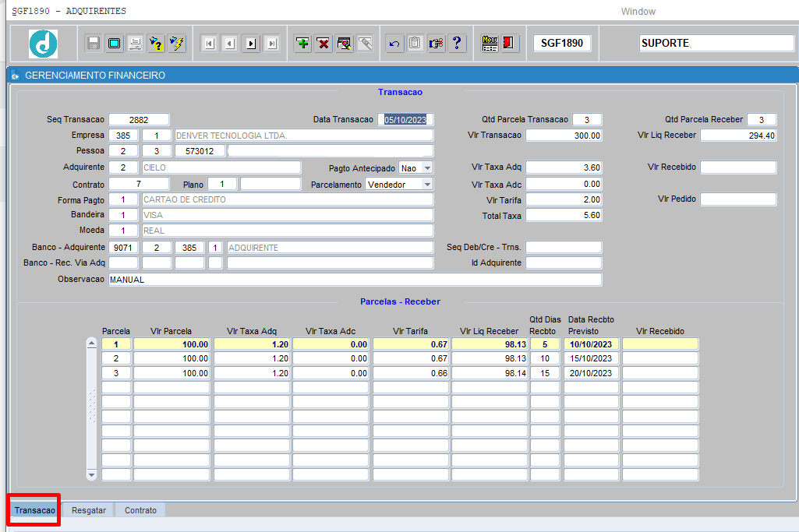Jump to the last record

pyautogui.click(x=272, y=44)
